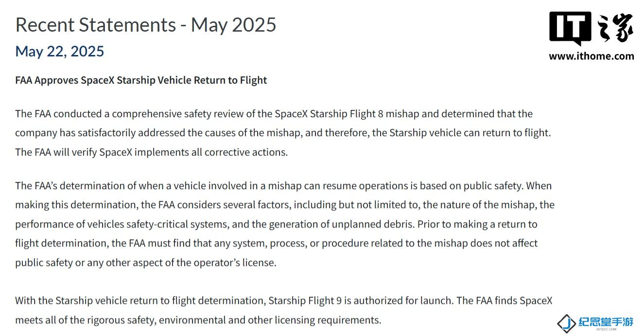644x336 pixels.
Task: Click the sentence 'The FAA will verify SpaceX implements'
Action: pyautogui.click(x=152, y=152)
